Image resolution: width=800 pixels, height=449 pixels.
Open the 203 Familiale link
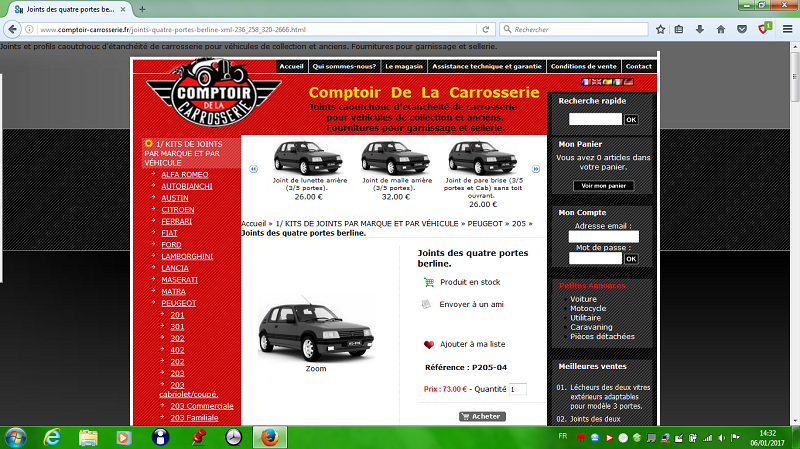194,418
